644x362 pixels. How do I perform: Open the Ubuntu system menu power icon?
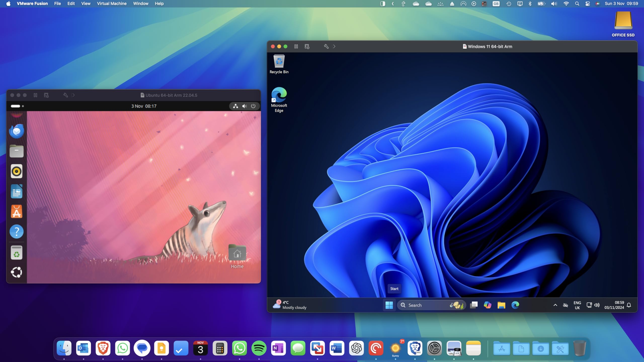tap(253, 106)
